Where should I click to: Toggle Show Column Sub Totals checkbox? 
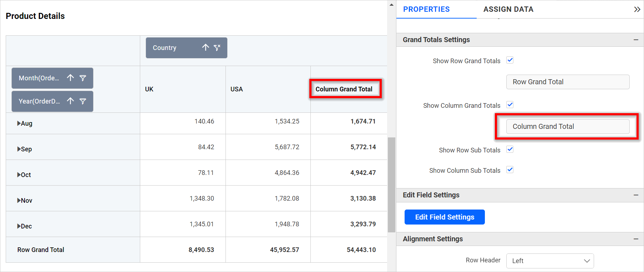coord(510,170)
